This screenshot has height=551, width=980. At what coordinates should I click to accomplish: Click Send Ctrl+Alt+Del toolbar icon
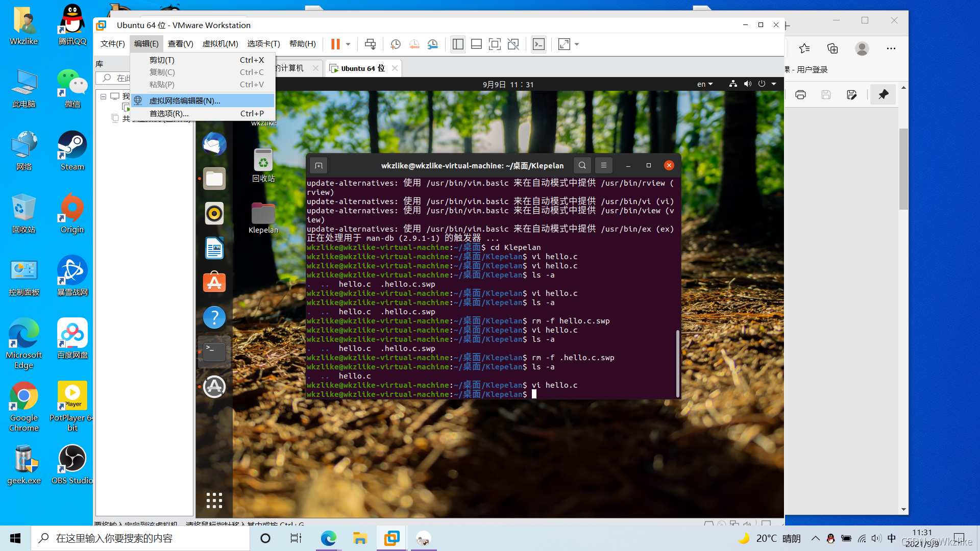370,44
